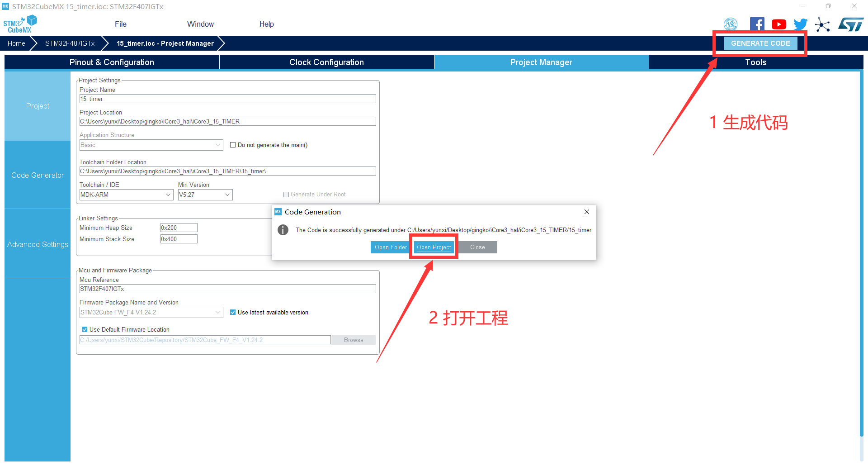
Task: Click the STM32CubeMX logo icon
Action: click(20, 24)
